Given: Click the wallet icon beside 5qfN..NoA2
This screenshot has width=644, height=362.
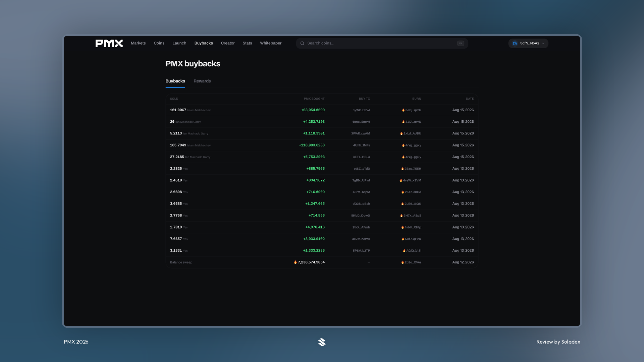Looking at the screenshot, I should [x=515, y=43].
